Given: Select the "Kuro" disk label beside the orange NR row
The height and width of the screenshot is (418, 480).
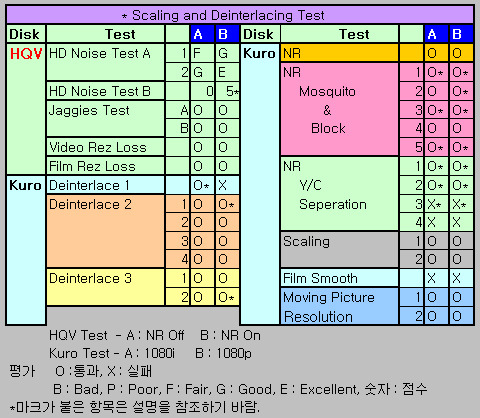Looking at the screenshot, I should (x=259, y=53).
